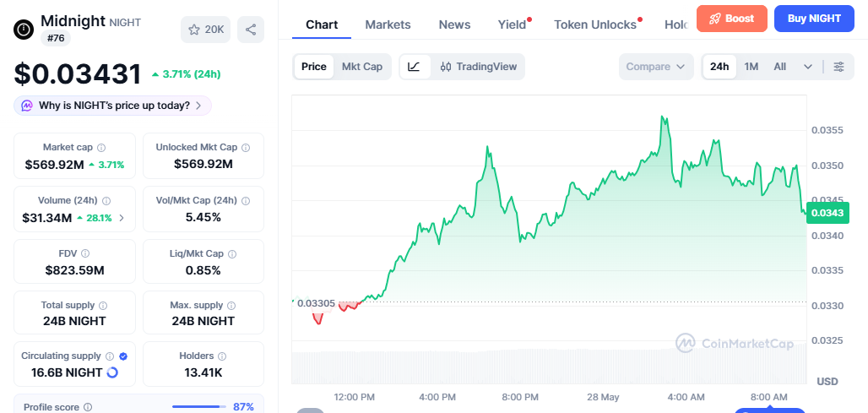The height and width of the screenshot is (413, 868).
Task: Toggle chart to Price mode
Action: pos(314,67)
